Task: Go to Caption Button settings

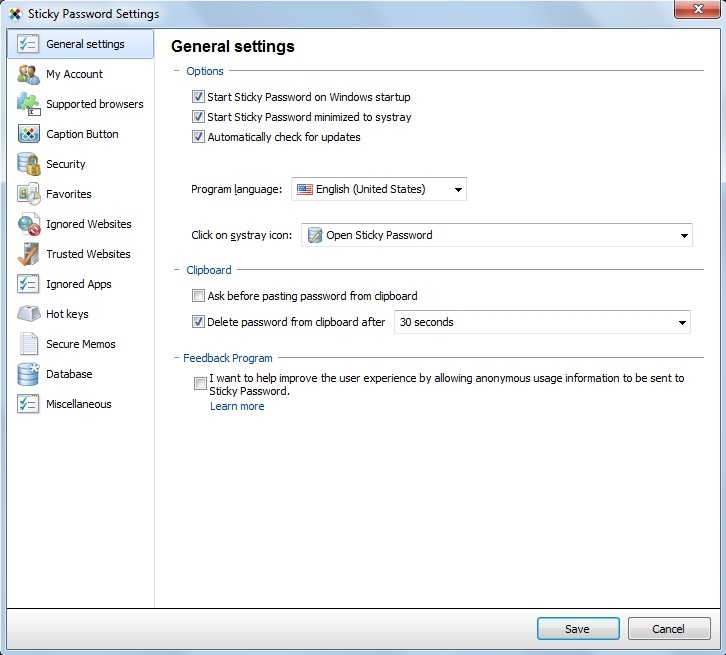Action: 81,134
